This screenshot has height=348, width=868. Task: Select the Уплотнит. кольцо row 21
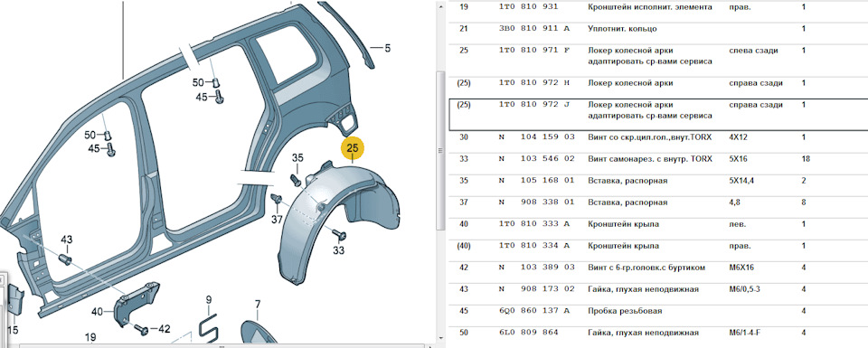[x=657, y=29]
